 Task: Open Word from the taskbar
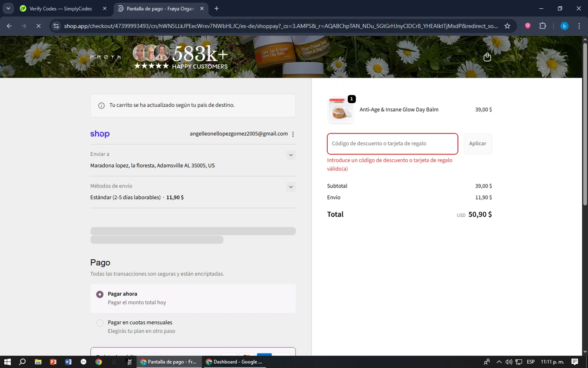[68, 362]
